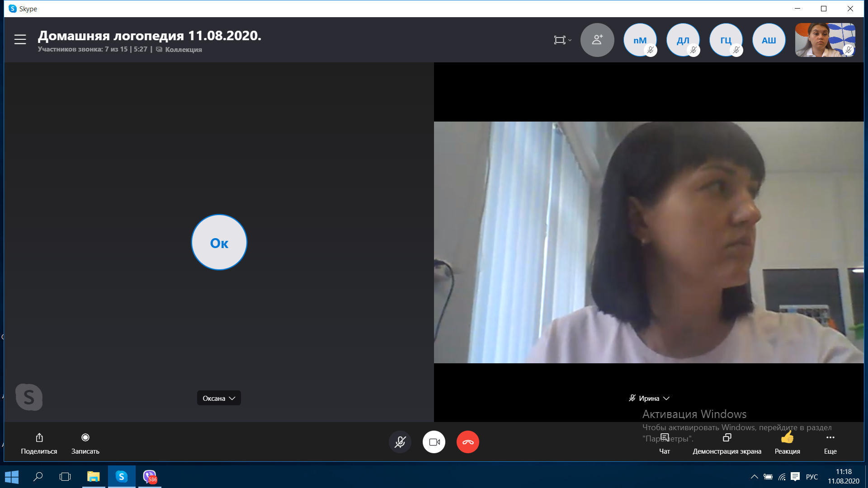The height and width of the screenshot is (488, 868).
Task: Select participant avatar ДЛ
Action: tap(683, 40)
